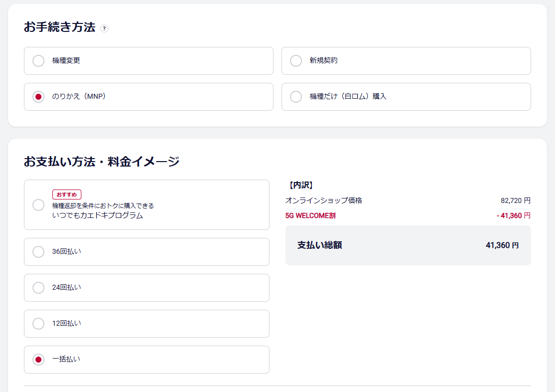The image size is (555, 392).
Task: Click the help question mark beside お手続き方法
Action: [104, 28]
